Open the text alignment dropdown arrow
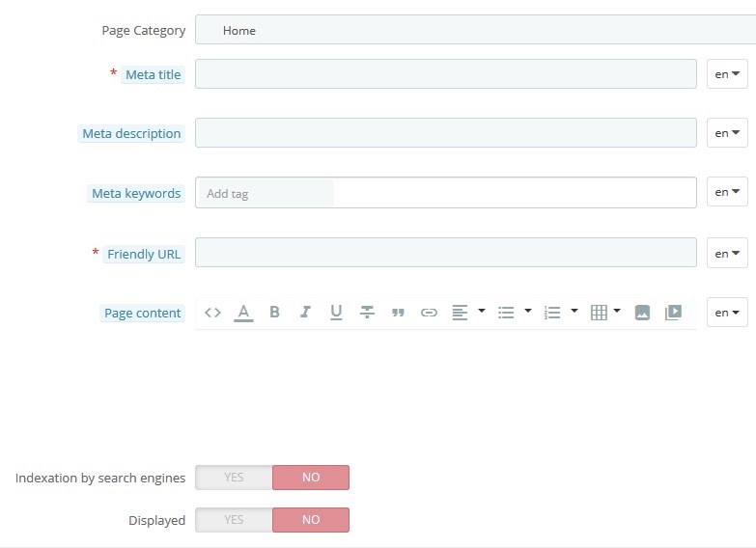Screen dimensions: 756x548 pos(481,311)
